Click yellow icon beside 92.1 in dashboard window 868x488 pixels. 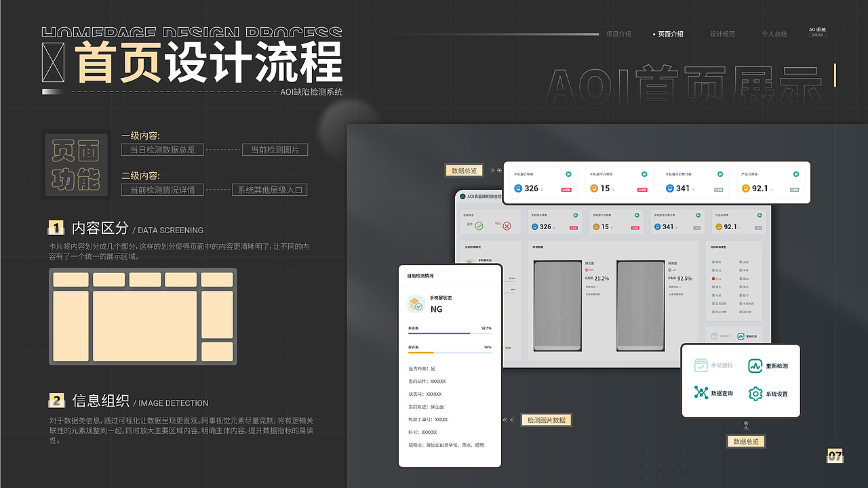point(719,226)
